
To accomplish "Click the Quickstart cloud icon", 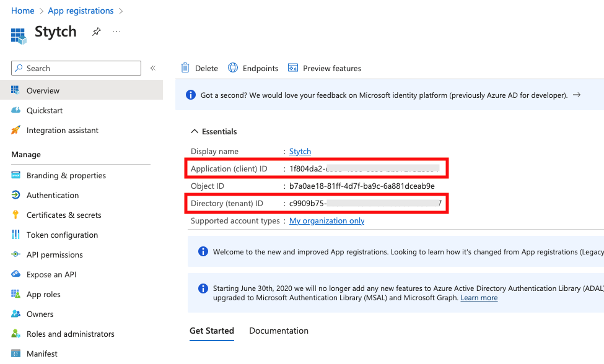I will [x=15, y=110].
